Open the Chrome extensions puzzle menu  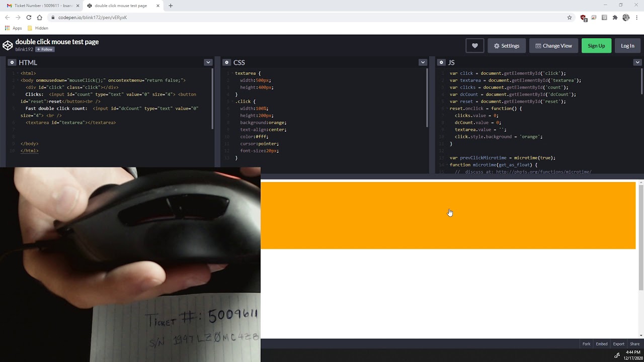[615, 17]
